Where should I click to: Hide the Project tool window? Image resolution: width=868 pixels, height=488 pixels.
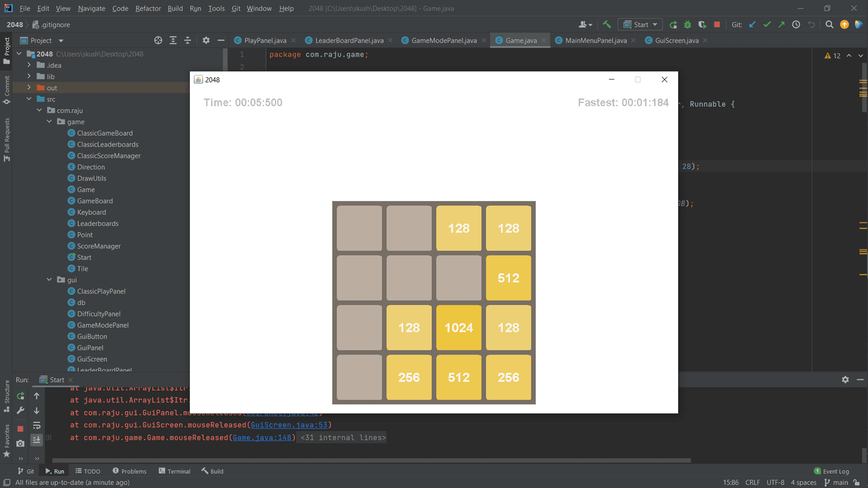click(221, 40)
